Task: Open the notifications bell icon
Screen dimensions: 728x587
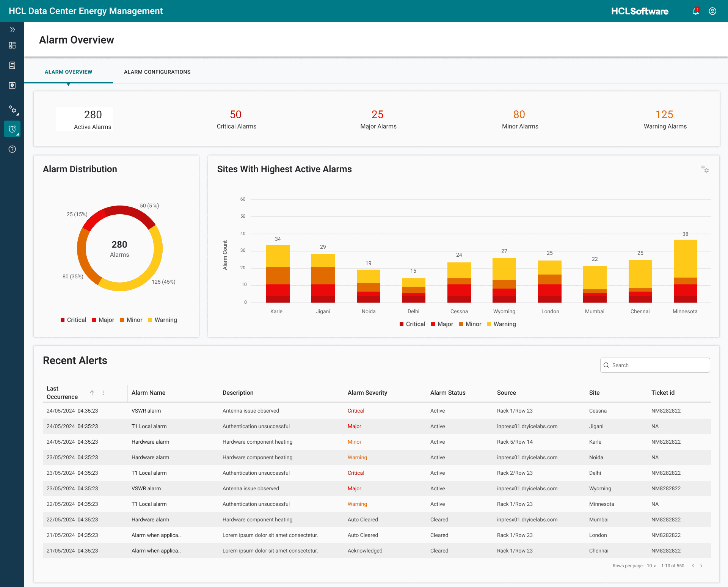Action: pos(696,11)
